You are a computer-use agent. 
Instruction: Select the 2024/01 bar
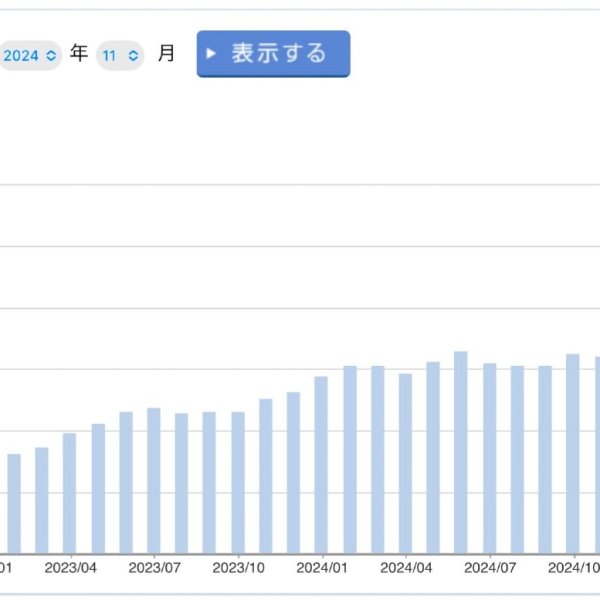click(x=321, y=464)
